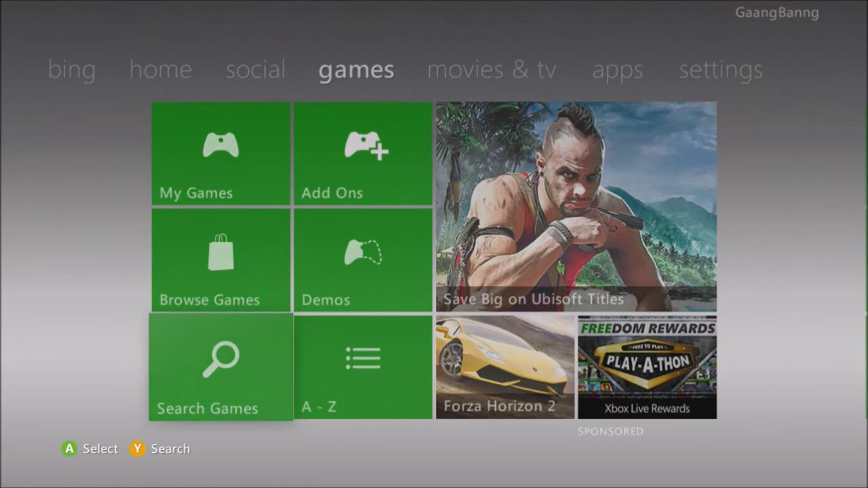Screen dimensions: 868x488
Task: Switch to the bing tab
Action: click(72, 70)
